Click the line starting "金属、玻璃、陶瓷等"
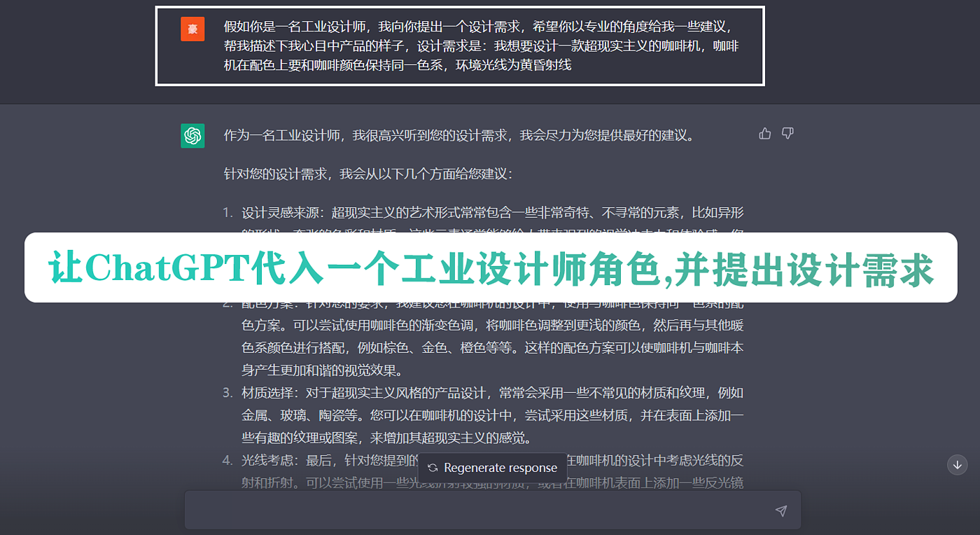The height and width of the screenshot is (535, 980). click(x=493, y=416)
